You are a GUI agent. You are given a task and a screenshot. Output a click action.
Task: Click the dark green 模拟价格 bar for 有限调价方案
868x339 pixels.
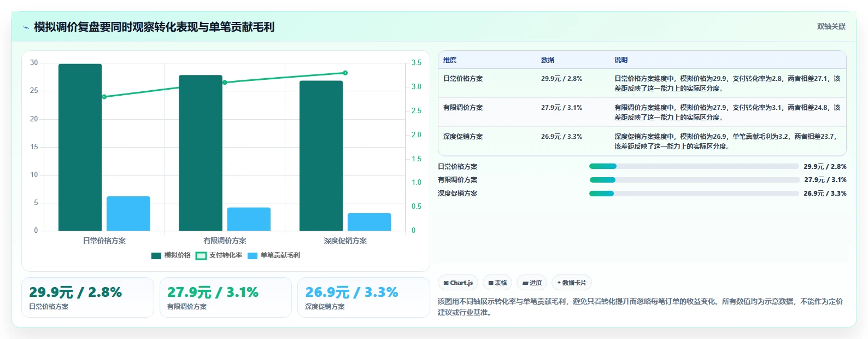coord(201,153)
